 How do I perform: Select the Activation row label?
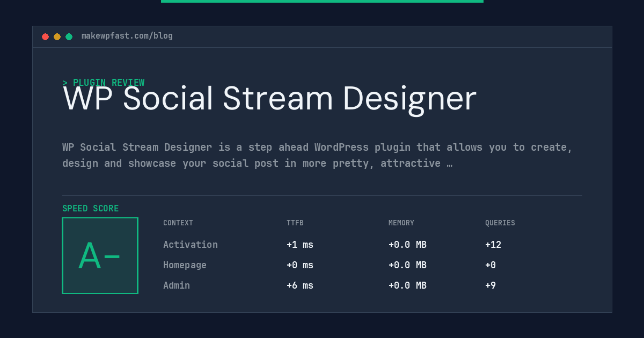click(x=191, y=245)
